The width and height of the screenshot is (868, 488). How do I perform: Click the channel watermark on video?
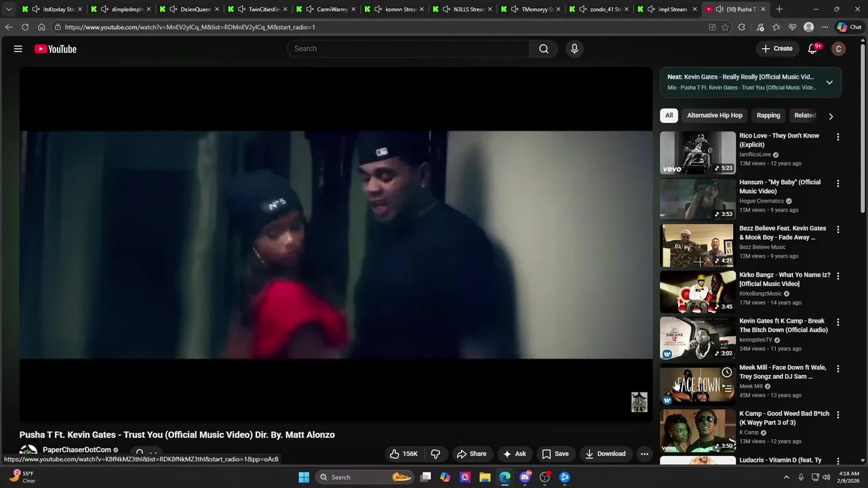[x=639, y=402]
